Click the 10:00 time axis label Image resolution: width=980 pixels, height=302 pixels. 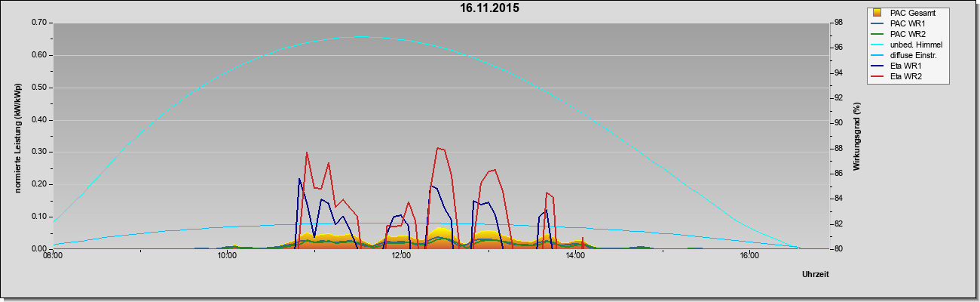pos(227,256)
